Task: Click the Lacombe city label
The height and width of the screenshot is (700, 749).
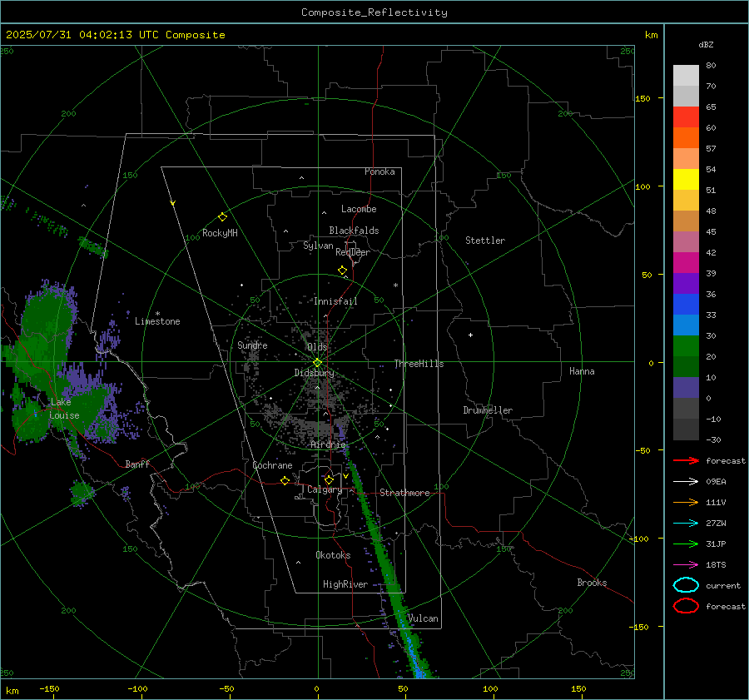Action: (x=359, y=209)
